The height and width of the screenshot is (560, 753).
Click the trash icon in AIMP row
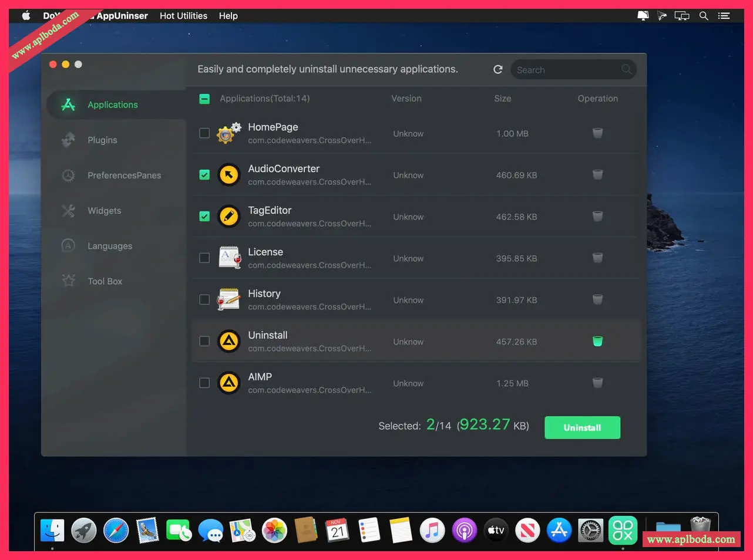597,383
